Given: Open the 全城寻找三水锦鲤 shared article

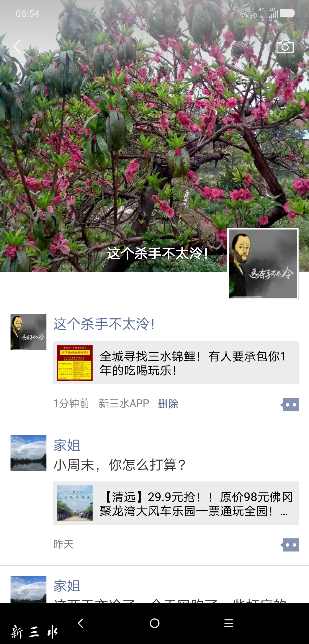Looking at the screenshot, I should point(176,363).
